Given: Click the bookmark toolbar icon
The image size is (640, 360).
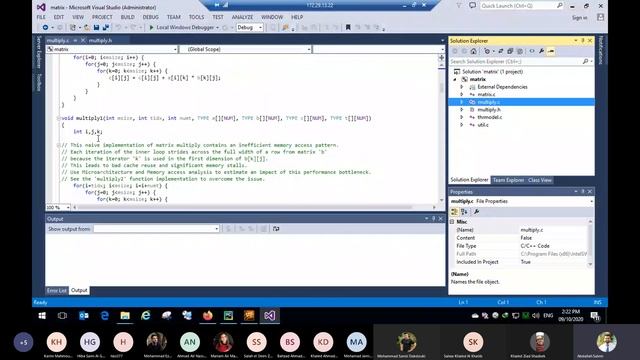Looking at the screenshot, I should click(348, 27).
